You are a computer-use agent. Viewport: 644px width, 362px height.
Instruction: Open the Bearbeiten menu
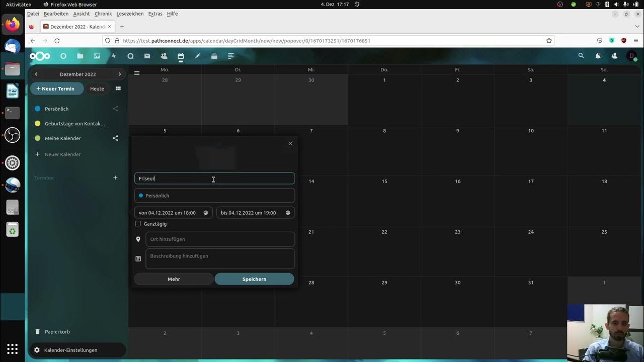coord(56,14)
